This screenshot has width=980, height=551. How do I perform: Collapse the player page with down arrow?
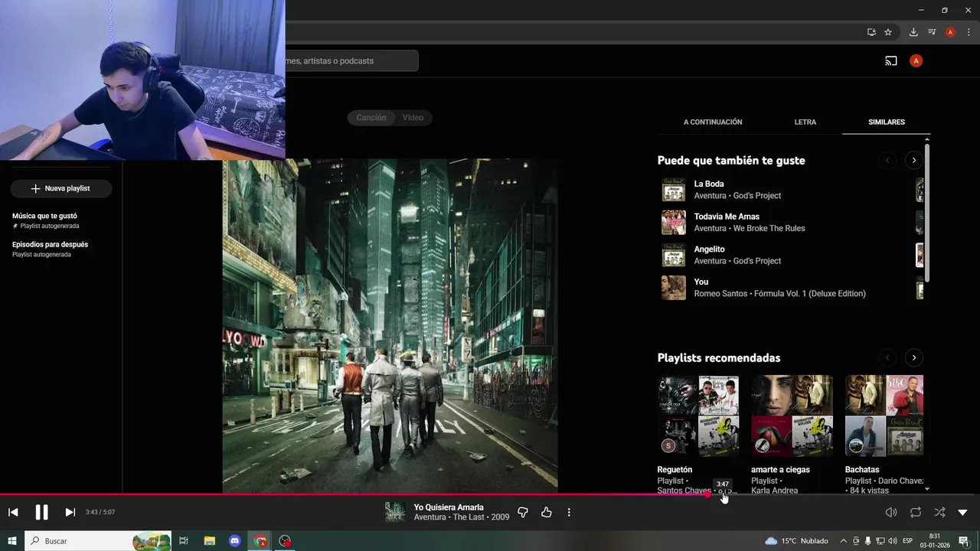(963, 512)
